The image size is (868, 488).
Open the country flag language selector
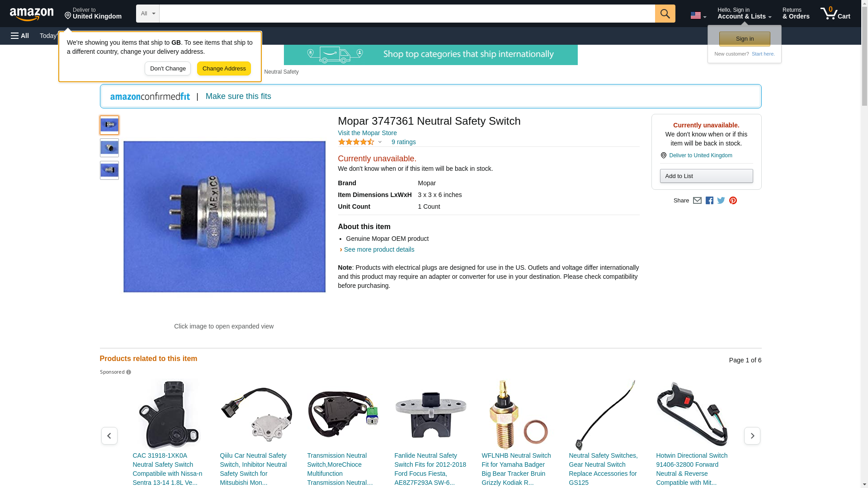(x=698, y=15)
